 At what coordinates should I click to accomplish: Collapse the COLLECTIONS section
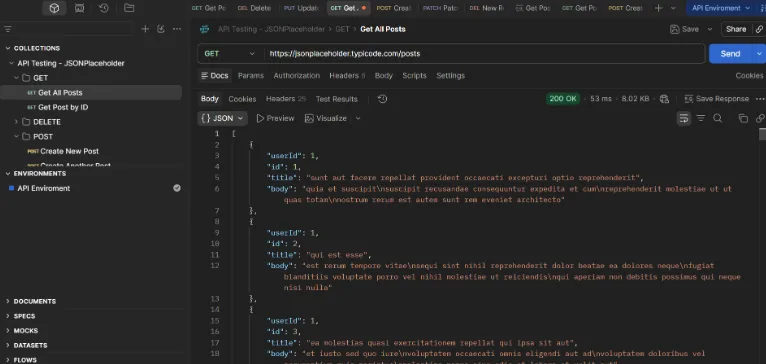point(8,48)
